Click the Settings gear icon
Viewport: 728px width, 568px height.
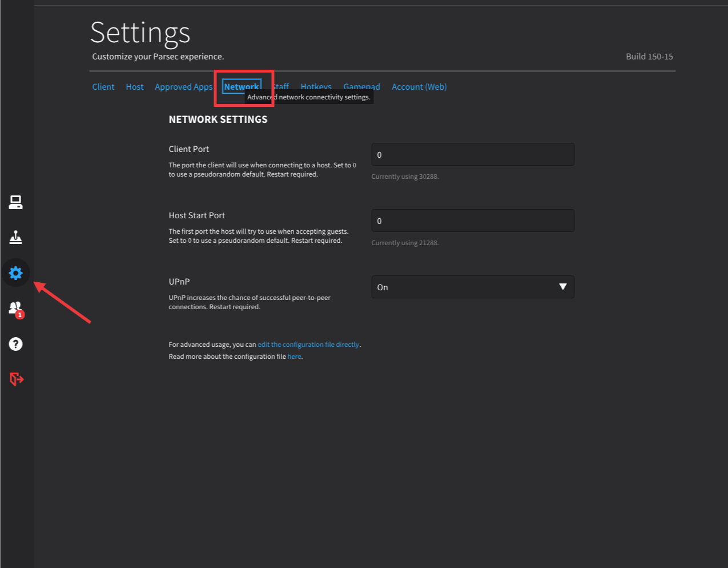click(15, 273)
